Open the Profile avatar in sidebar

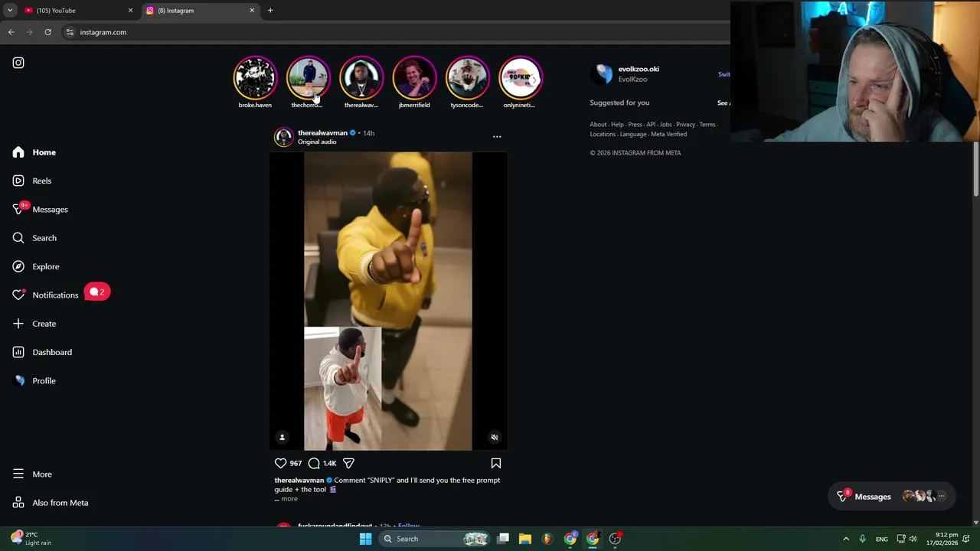[x=18, y=380]
